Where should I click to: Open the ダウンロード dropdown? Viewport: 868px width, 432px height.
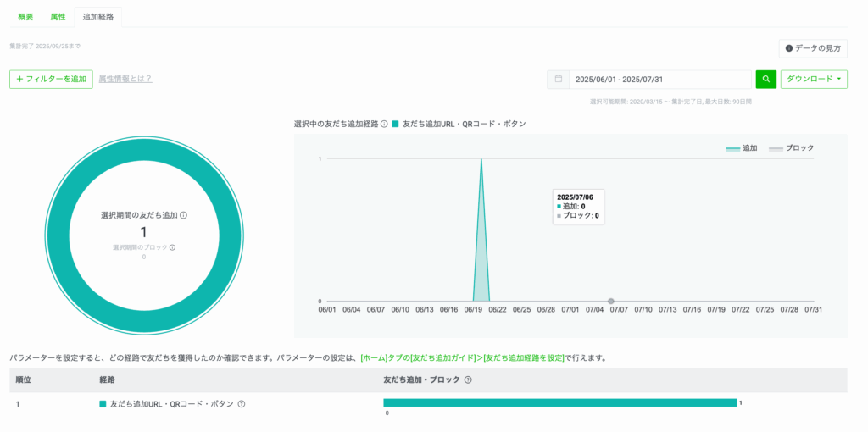tap(814, 79)
